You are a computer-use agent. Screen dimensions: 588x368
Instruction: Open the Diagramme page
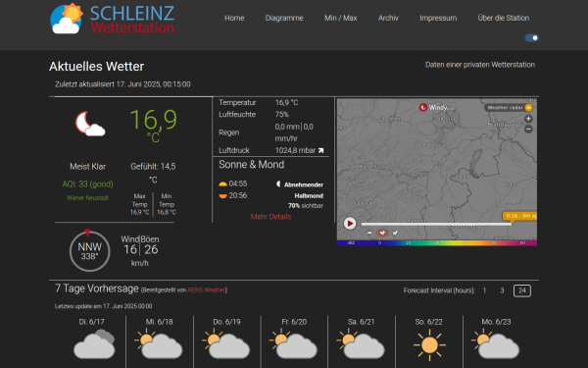284,18
